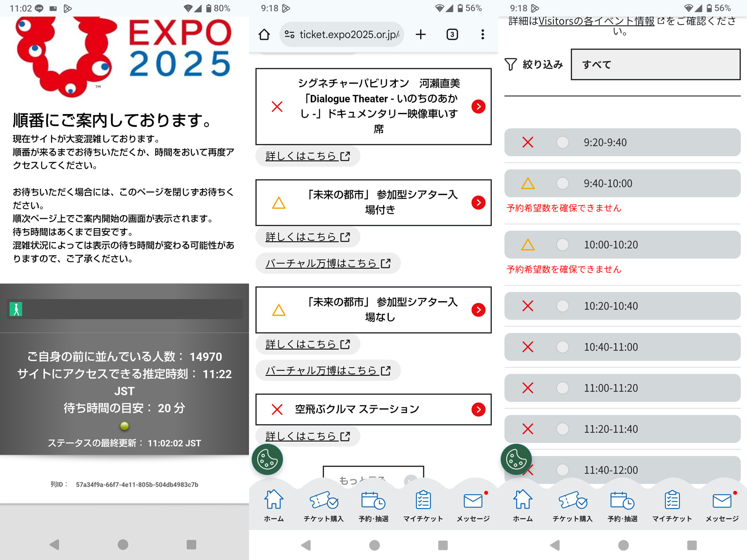Open the tab switcher showing 3 tabs
Screen dimensions: 747x560
tap(452, 34)
